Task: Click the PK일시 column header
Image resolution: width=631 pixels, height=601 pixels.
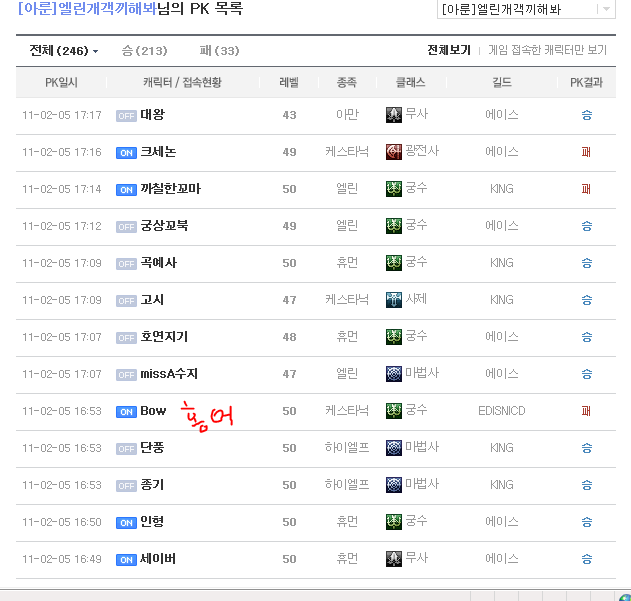Action: [x=61, y=83]
